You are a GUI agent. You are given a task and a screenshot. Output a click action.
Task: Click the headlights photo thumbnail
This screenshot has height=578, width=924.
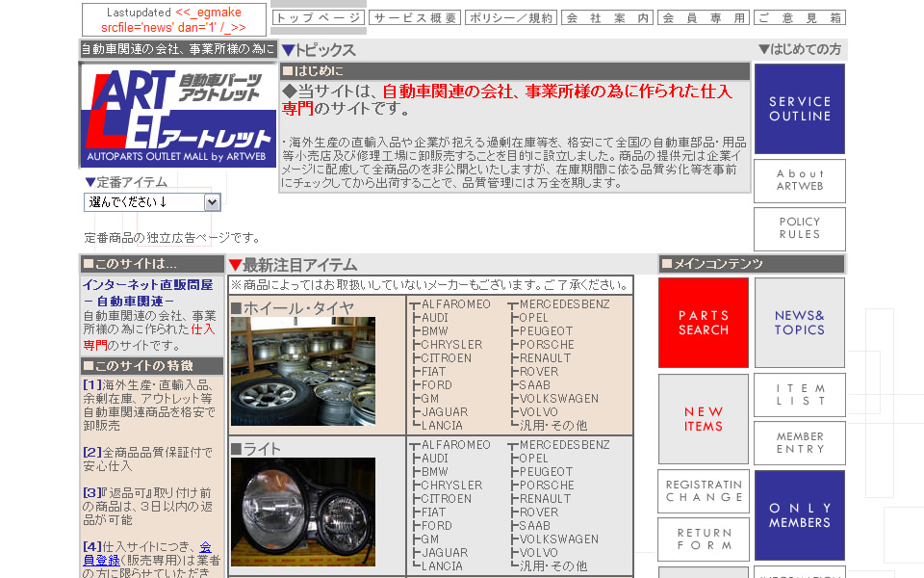[x=303, y=512]
